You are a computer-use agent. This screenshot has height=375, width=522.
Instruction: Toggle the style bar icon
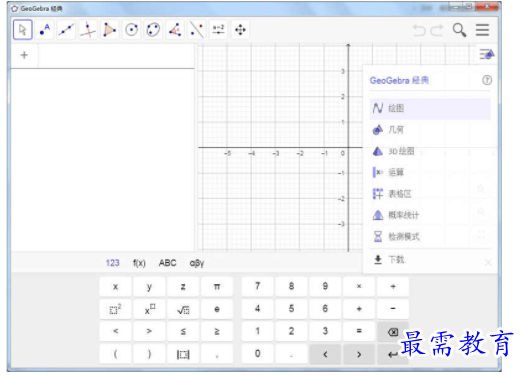point(487,54)
